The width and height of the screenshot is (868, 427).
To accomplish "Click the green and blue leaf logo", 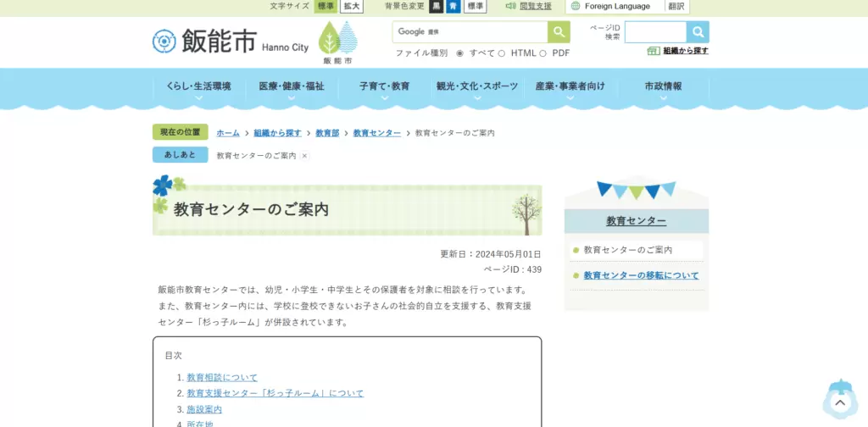I will coord(337,39).
